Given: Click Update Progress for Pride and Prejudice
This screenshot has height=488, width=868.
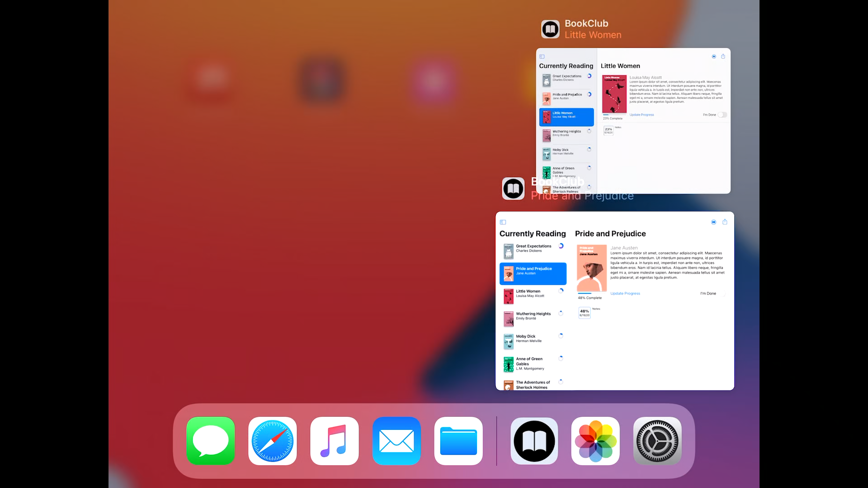Looking at the screenshot, I should point(625,293).
